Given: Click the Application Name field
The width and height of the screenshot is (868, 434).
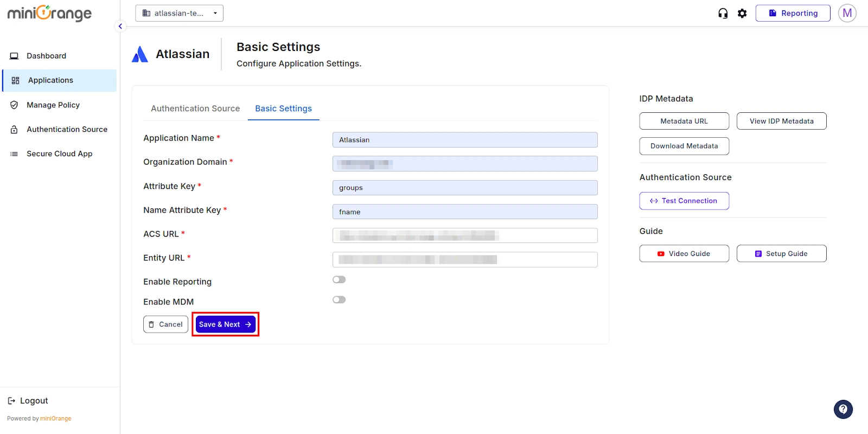Looking at the screenshot, I should tap(465, 140).
